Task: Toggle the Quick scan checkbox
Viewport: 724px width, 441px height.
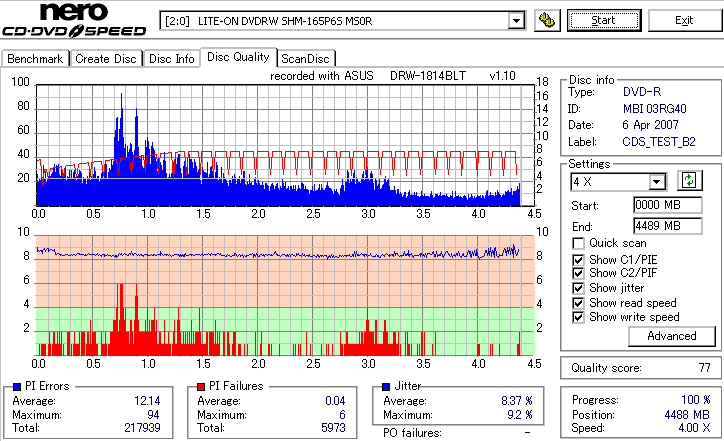Action: point(578,243)
